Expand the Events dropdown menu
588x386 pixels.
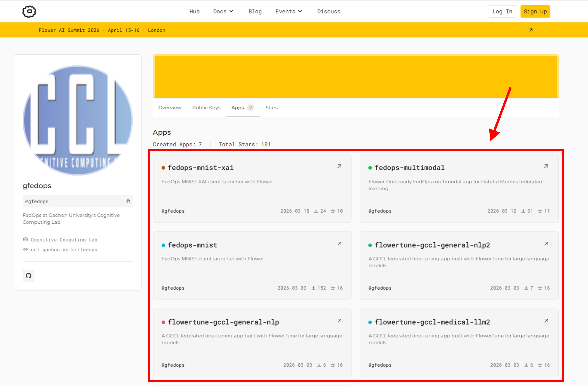pyautogui.click(x=289, y=11)
